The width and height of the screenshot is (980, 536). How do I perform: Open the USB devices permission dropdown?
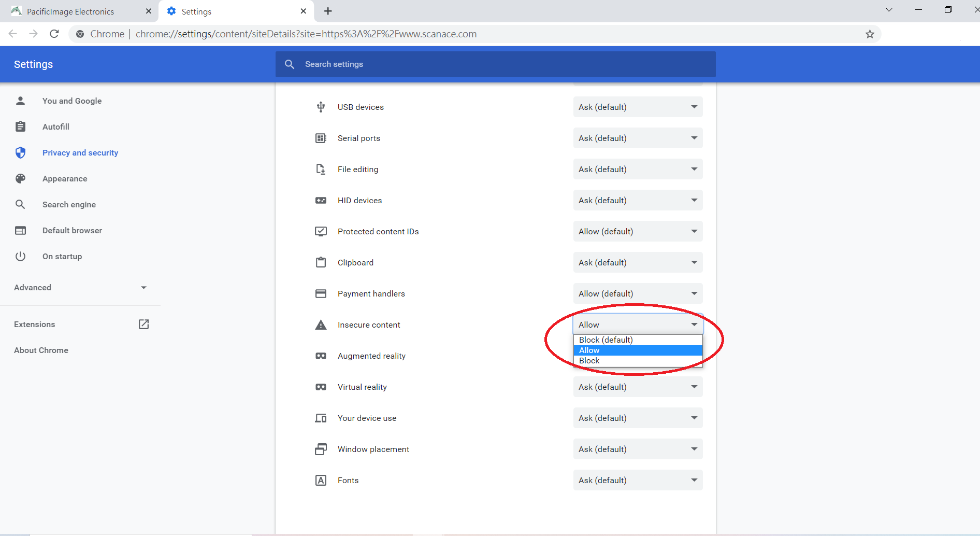(638, 107)
